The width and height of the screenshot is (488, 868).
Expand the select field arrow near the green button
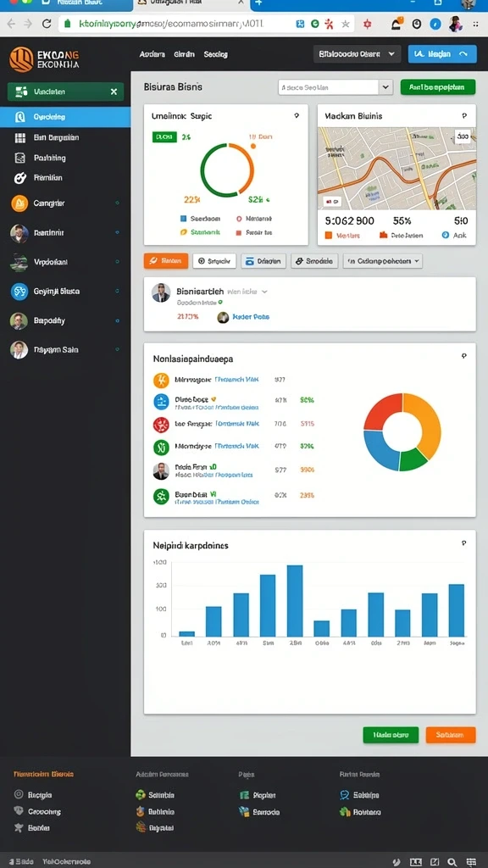click(385, 87)
